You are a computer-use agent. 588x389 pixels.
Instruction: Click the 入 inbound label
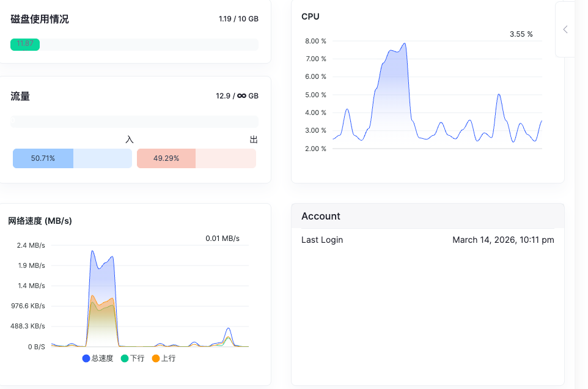click(130, 139)
